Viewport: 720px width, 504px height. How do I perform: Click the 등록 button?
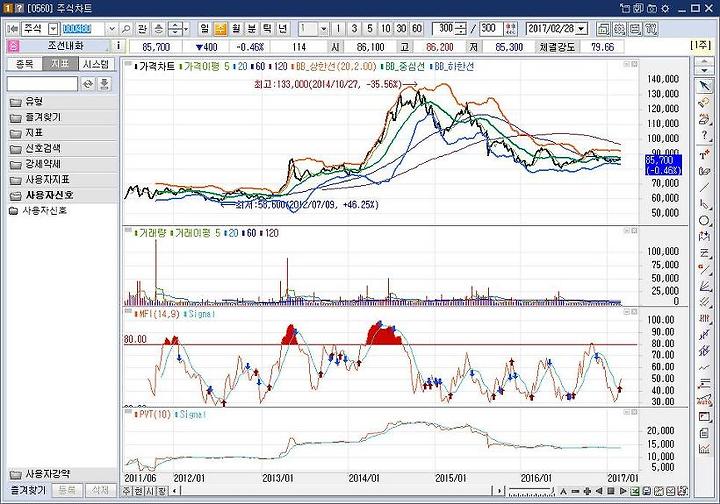pos(67,490)
